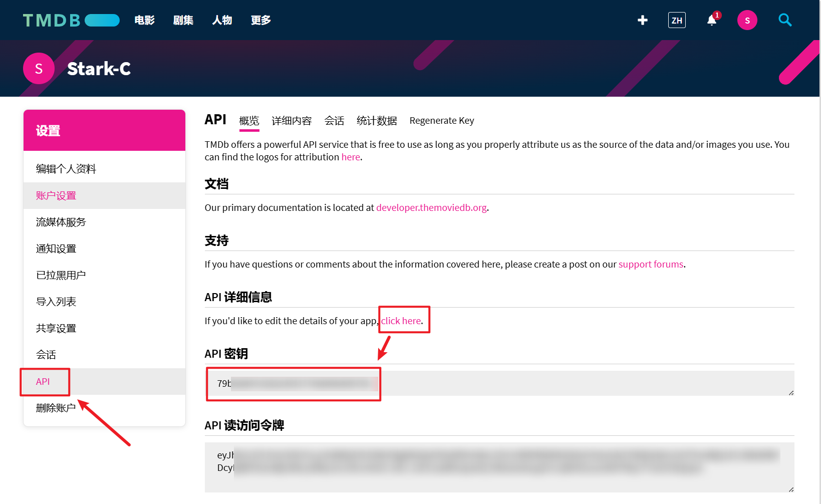This screenshot has height=504, width=821.
Task: Open the small user avatar menu
Action: 747,20
